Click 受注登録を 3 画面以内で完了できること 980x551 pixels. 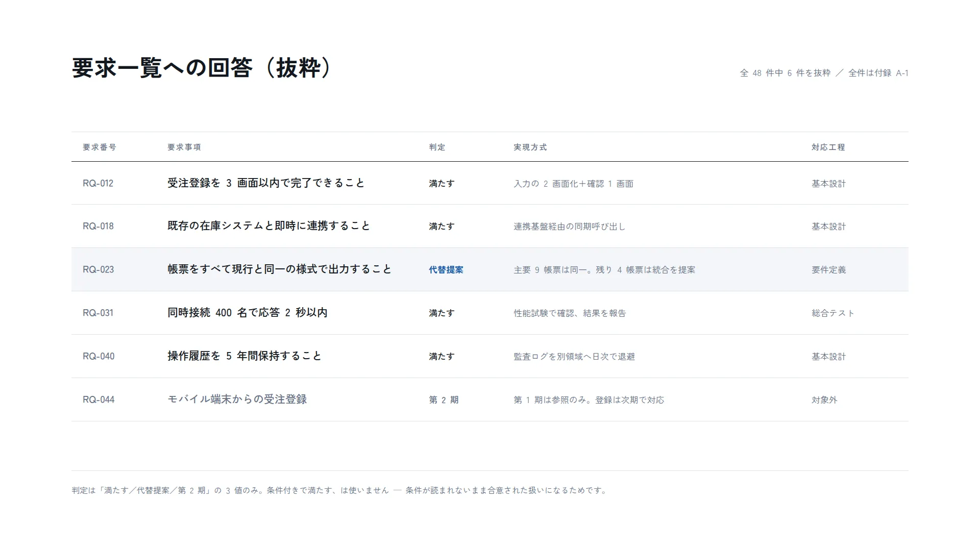click(266, 183)
